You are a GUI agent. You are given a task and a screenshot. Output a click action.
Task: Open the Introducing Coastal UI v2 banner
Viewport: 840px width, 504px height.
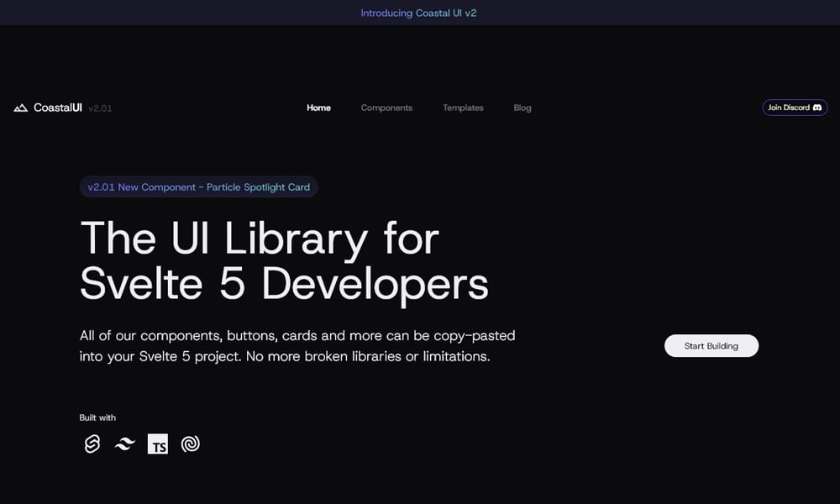point(418,13)
